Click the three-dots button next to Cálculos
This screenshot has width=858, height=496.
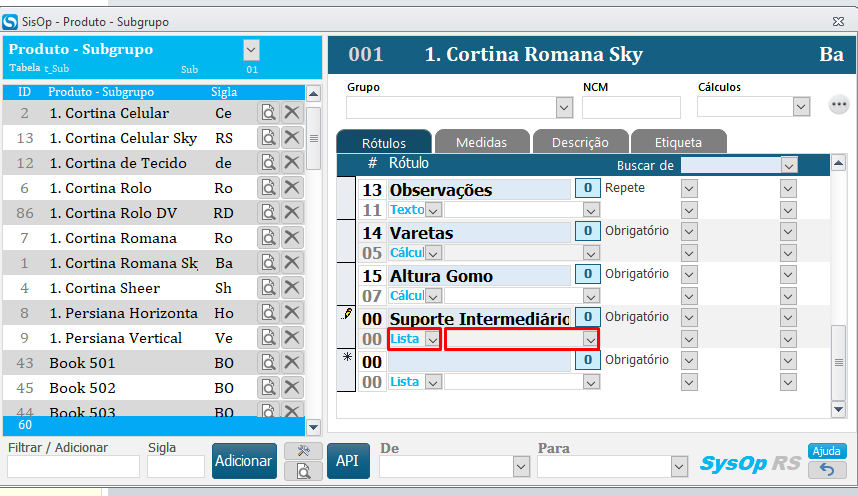pos(839,105)
